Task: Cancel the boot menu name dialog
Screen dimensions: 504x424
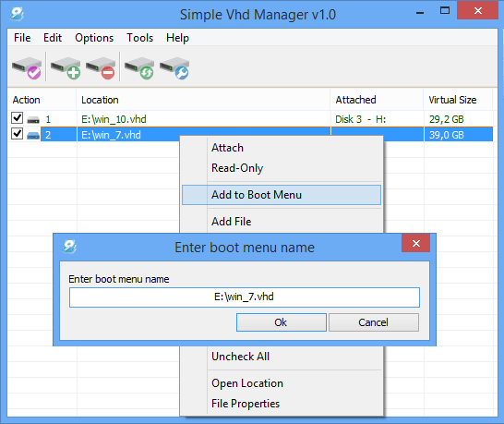Action: [x=374, y=322]
